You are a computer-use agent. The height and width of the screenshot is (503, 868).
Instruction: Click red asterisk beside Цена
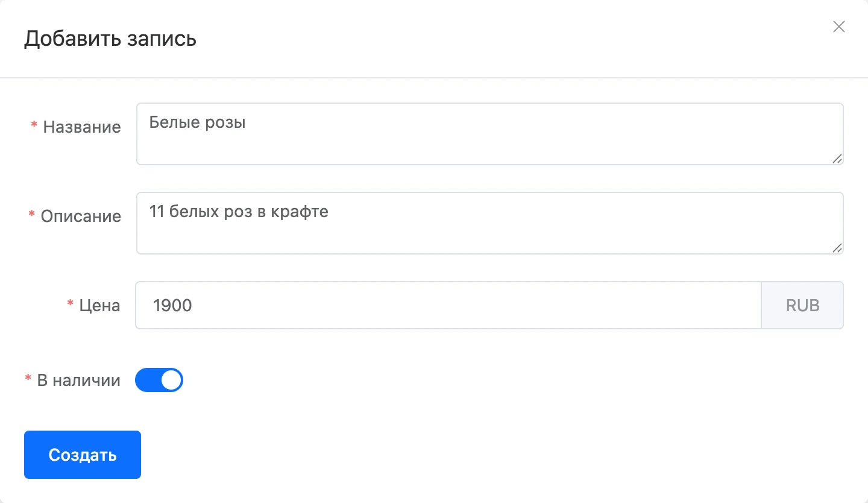point(70,303)
